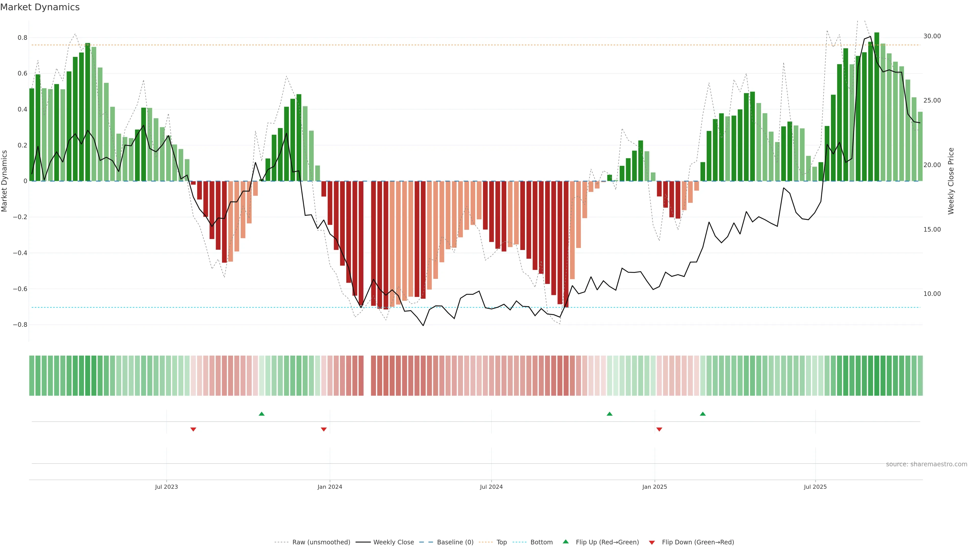
Task: Click the red Flip Down legend triangle icon
Action: click(x=652, y=543)
